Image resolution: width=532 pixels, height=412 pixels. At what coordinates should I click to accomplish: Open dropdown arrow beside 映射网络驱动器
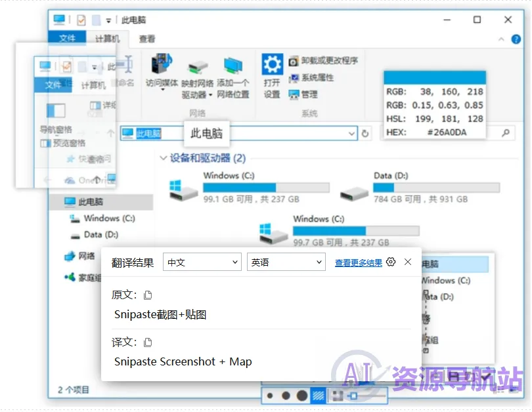coord(211,95)
